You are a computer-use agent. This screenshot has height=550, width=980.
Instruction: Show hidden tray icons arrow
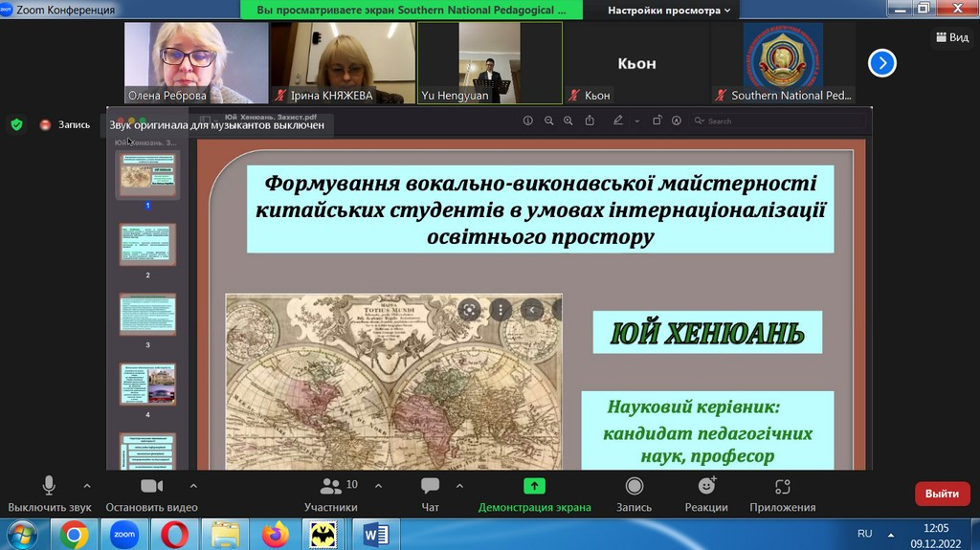[x=891, y=535]
